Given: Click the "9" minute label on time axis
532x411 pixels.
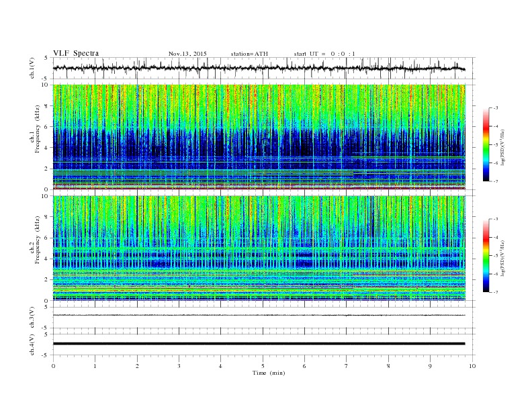Looking at the screenshot, I should (x=430, y=366).
